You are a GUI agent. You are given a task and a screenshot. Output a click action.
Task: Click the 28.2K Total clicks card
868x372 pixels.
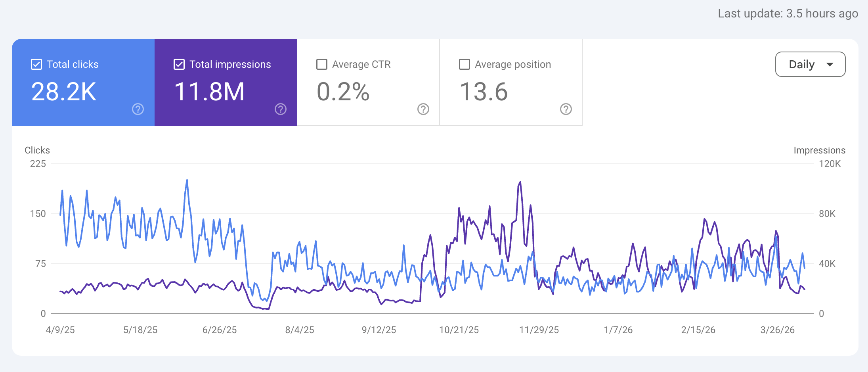(x=83, y=83)
